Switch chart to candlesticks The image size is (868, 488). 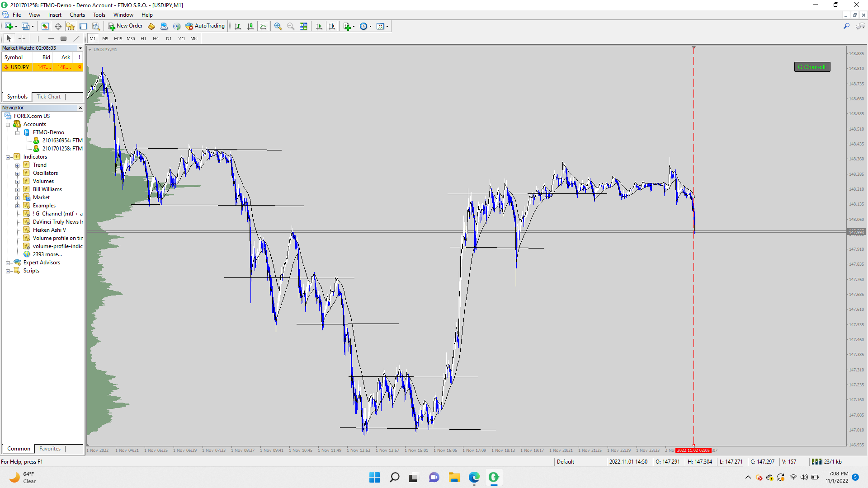(250, 26)
